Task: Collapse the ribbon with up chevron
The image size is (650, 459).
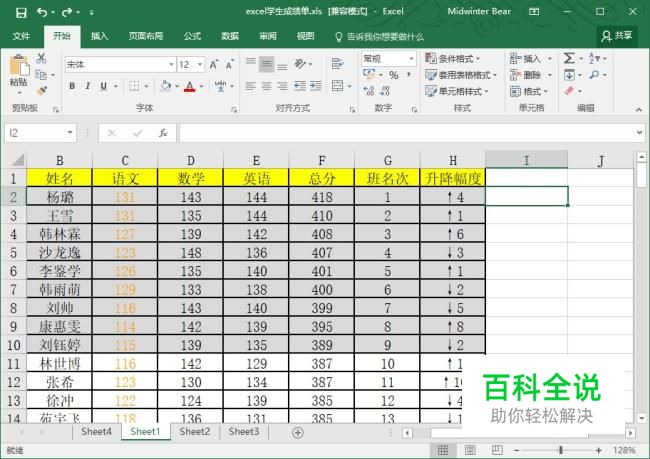Action: pyautogui.click(x=638, y=109)
